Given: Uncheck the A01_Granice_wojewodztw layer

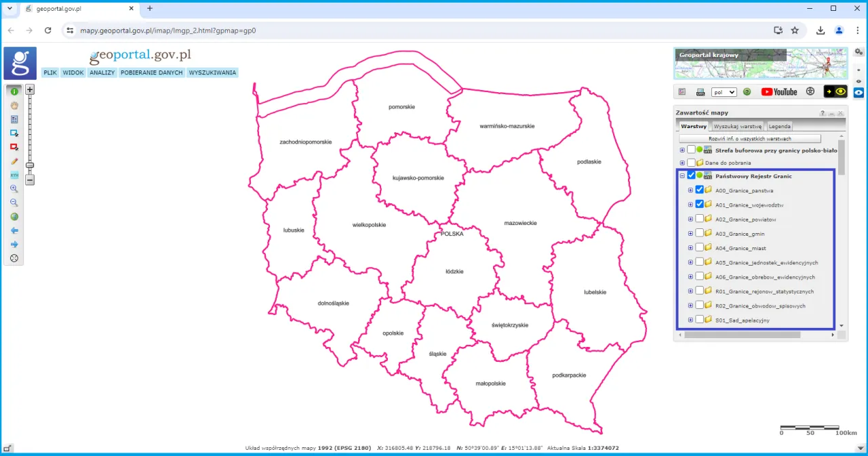Looking at the screenshot, I should [x=699, y=204].
